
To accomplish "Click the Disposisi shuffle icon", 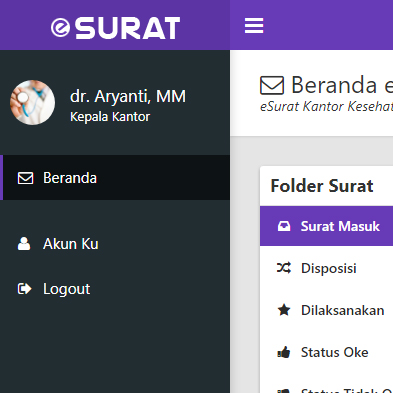I will pyautogui.click(x=284, y=268).
